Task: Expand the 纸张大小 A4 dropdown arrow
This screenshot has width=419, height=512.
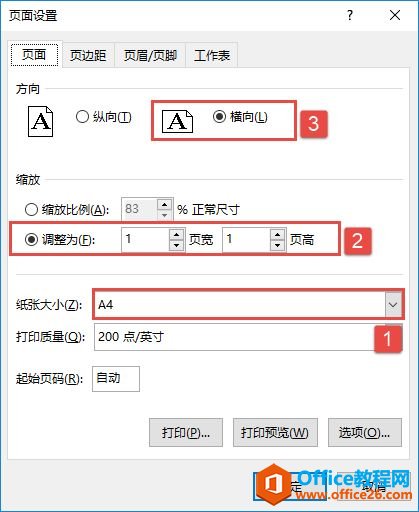Action: click(x=393, y=305)
